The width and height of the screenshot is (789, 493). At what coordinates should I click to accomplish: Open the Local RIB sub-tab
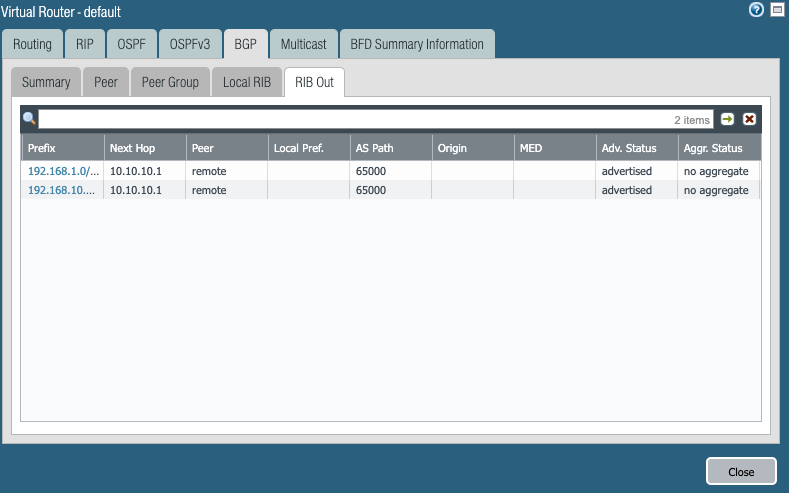[247, 82]
